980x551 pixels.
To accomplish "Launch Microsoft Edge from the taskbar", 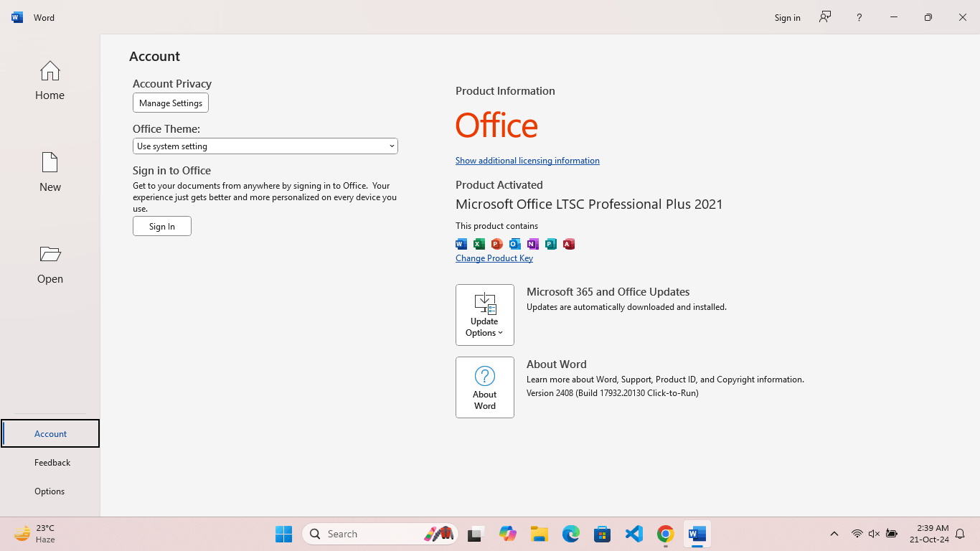I will pos(571,534).
